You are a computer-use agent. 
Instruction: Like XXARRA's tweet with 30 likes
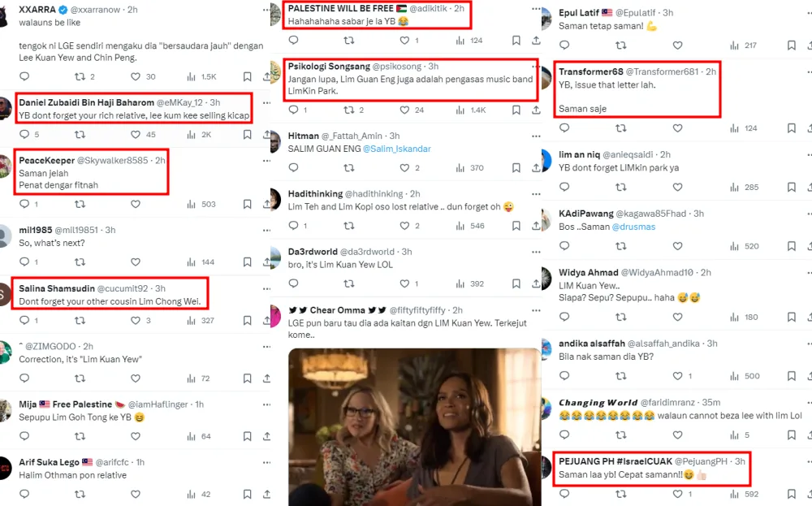coord(136,76)
